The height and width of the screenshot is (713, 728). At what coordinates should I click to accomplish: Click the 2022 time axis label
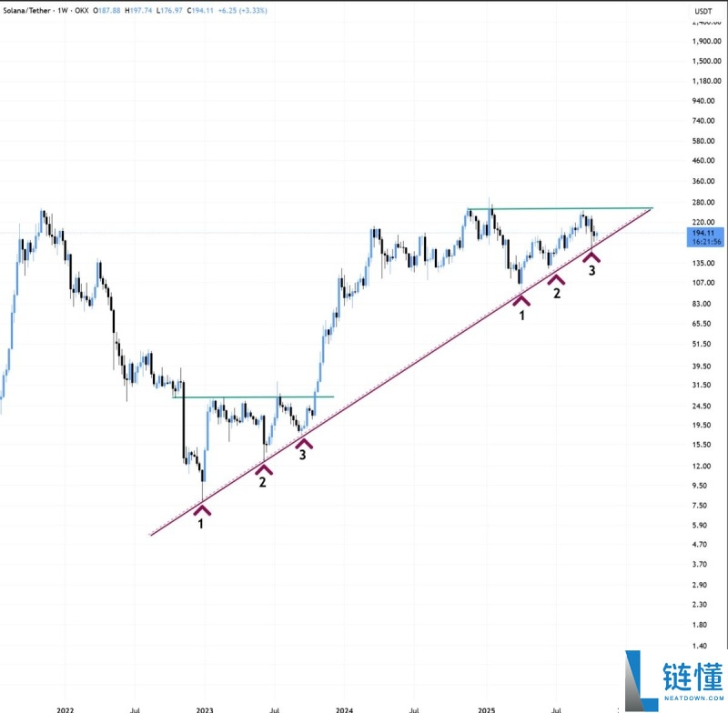pyautogui.click(x=65, y=709)
